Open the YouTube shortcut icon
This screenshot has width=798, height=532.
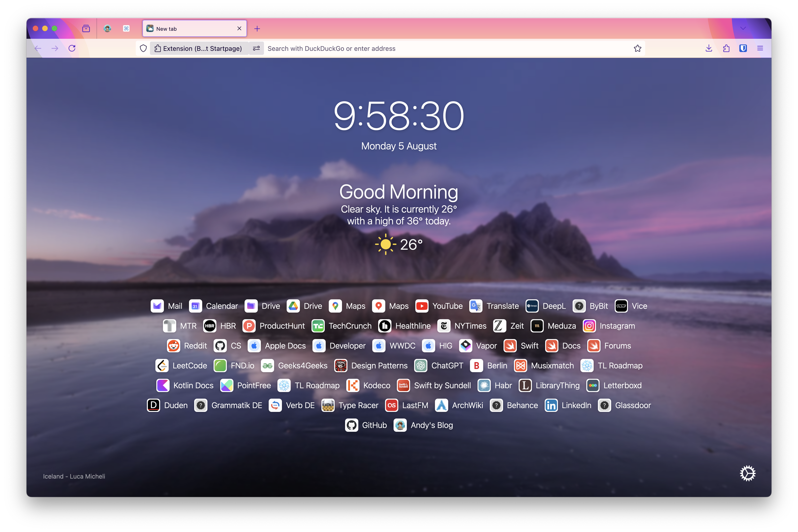tap(422, 306)
